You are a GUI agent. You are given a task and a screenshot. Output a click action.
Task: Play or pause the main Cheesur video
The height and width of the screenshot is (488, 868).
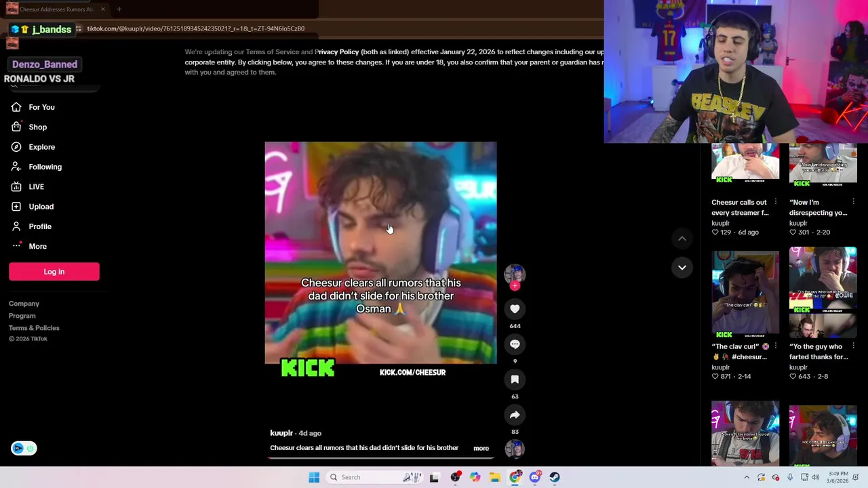point(380,253)
